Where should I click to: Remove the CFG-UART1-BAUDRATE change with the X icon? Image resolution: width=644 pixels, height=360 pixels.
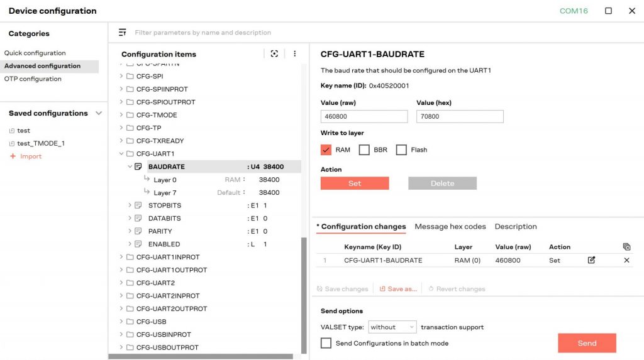tap(626, 260)
